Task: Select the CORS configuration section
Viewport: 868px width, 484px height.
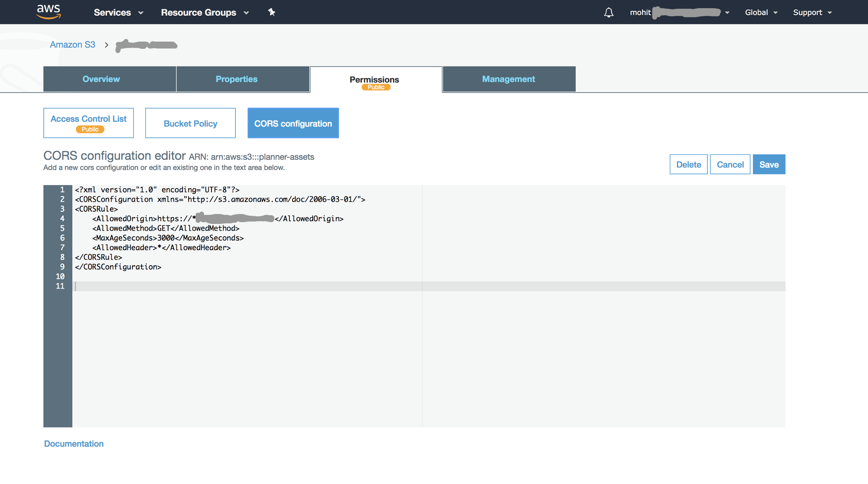Action: coord(293,123)
